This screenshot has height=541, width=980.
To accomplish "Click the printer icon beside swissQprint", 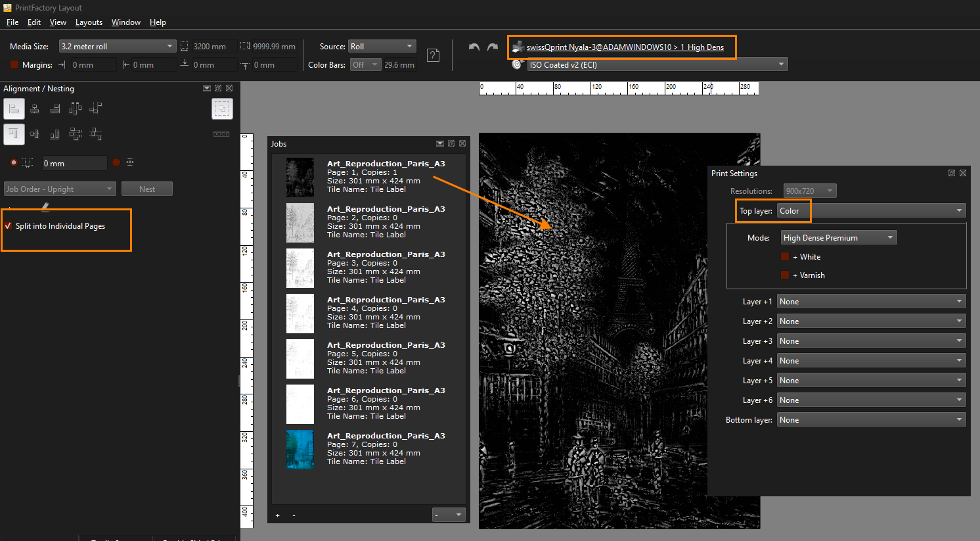I will 518,47.
